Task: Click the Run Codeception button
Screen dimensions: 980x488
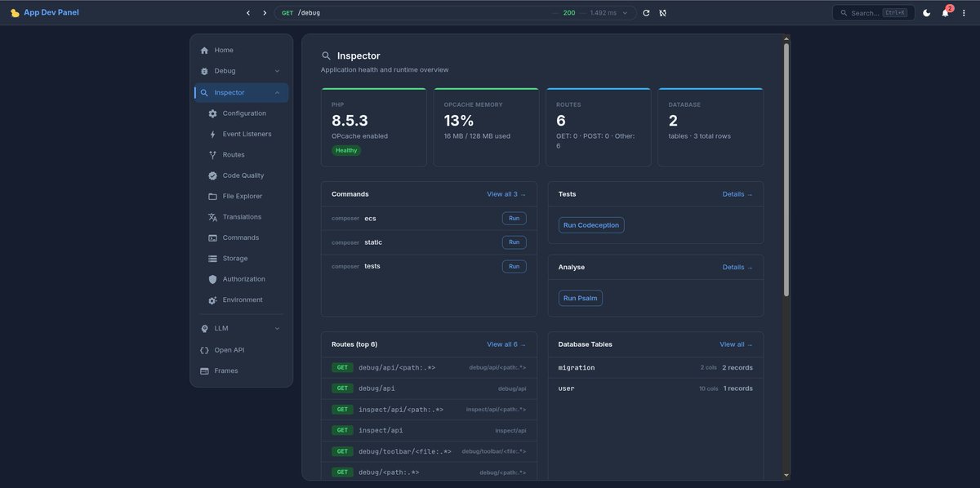Action: click(x=591, y=225)
